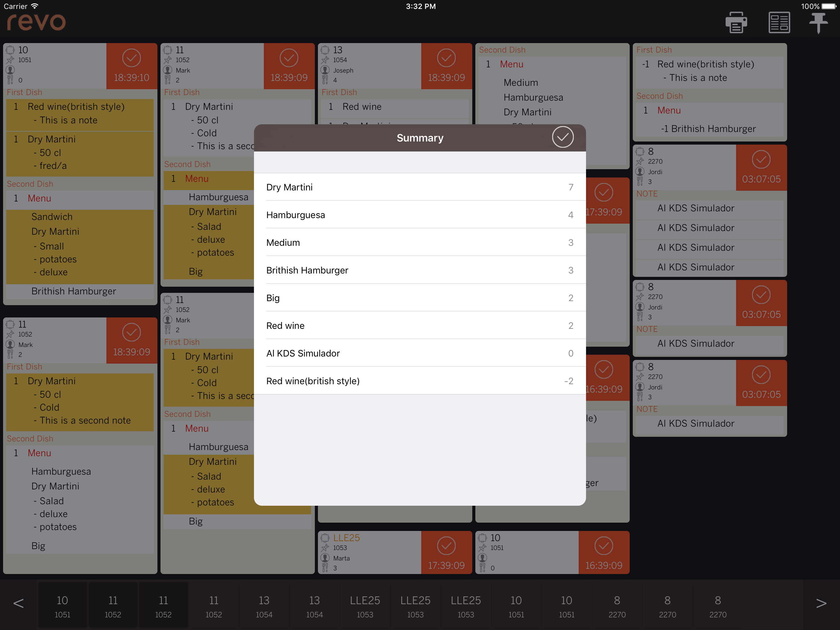Go to next orders page arrow
This screenshot has width=840, height=630.
[x=821, y=604]
